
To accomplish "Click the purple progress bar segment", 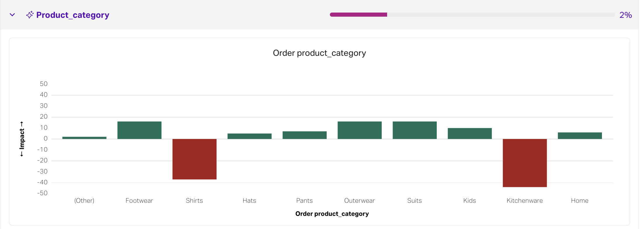I will [358, 15].
